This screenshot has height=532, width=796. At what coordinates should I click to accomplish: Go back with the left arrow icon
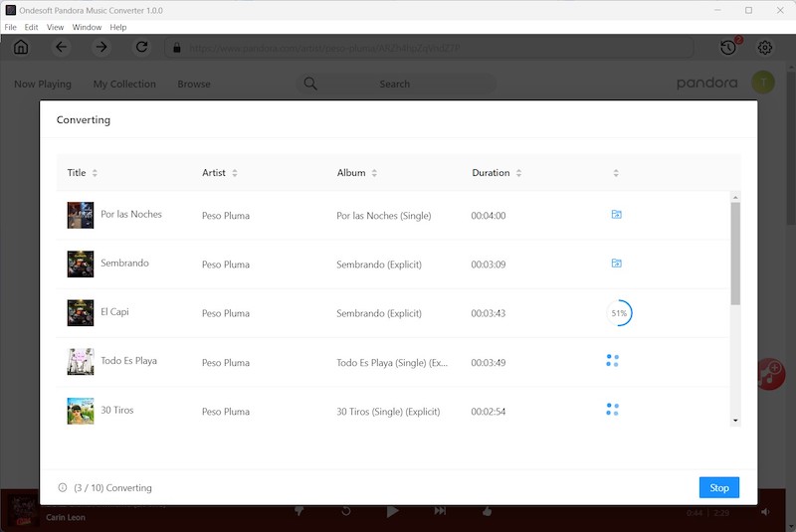pyautogui.click(x=61, y=47)
